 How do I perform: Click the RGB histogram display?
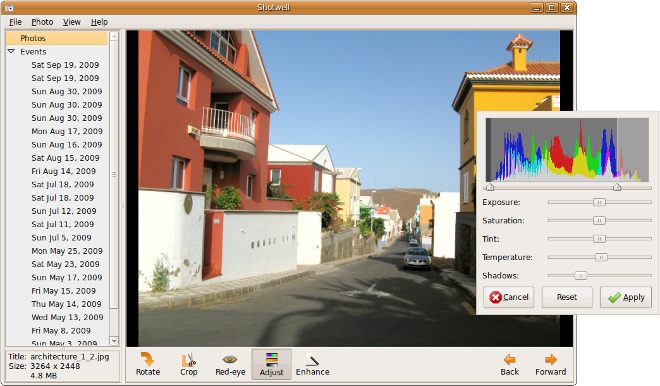coord(567,150)
